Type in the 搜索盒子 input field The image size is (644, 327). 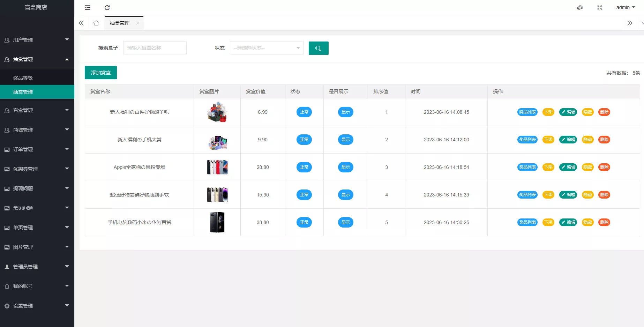click(155, 48)
